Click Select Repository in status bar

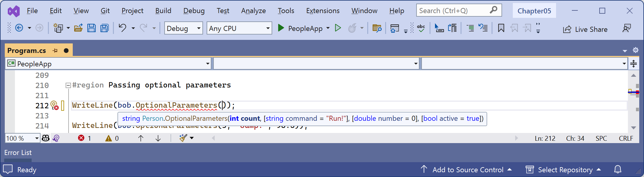(563, 170)
